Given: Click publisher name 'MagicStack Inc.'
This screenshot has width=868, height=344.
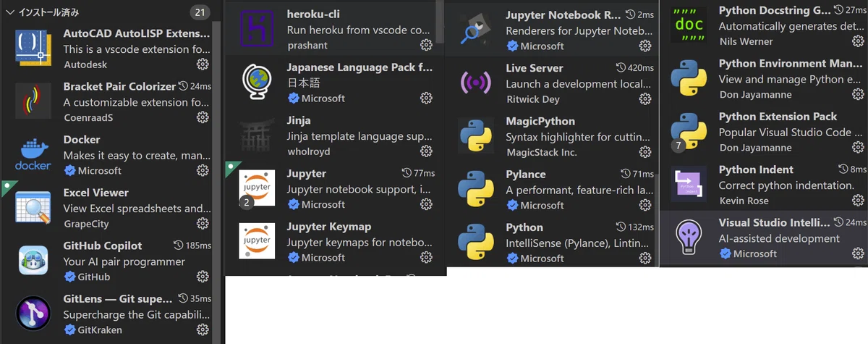Looking at the screenshot, I should [541, 152].
